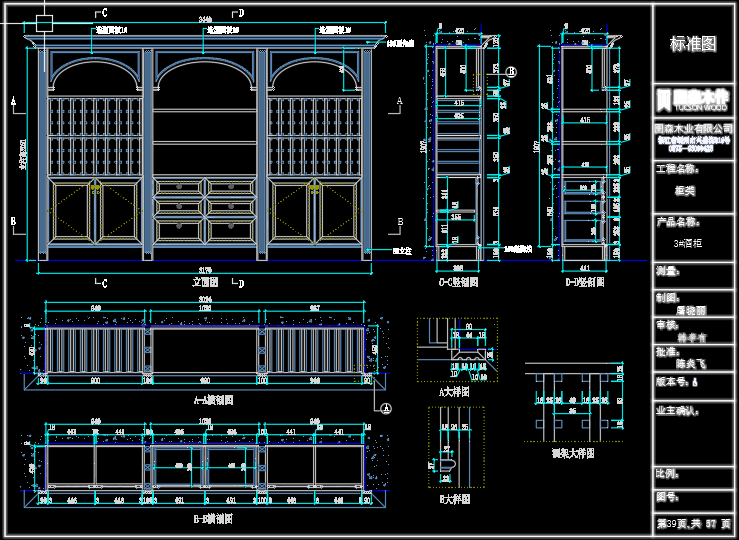Click the 业主确认 label

(678, 411)
